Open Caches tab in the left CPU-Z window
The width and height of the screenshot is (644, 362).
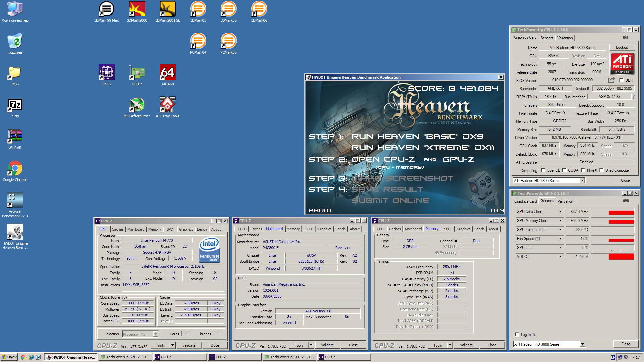[x=117, y=229]
